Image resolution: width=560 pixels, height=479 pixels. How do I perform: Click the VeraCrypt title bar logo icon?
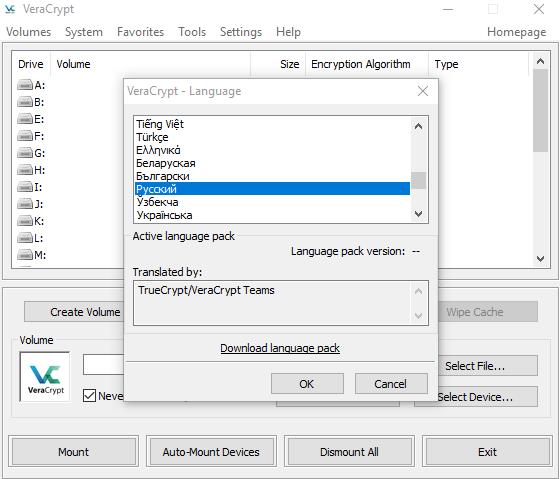pos(10,9)
